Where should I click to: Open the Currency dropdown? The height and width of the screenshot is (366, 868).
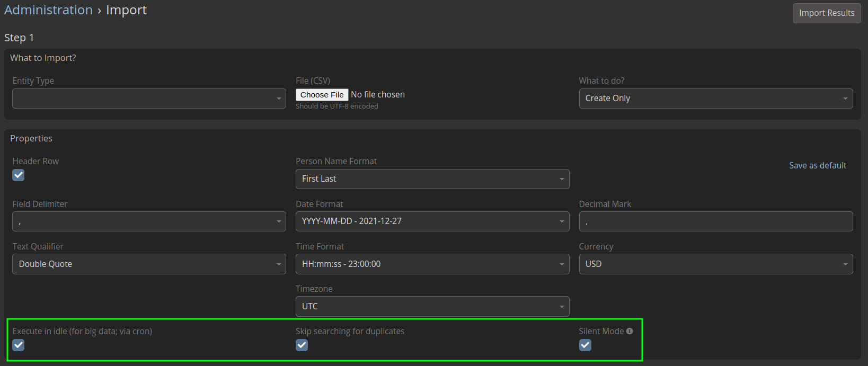pos(716,264)
